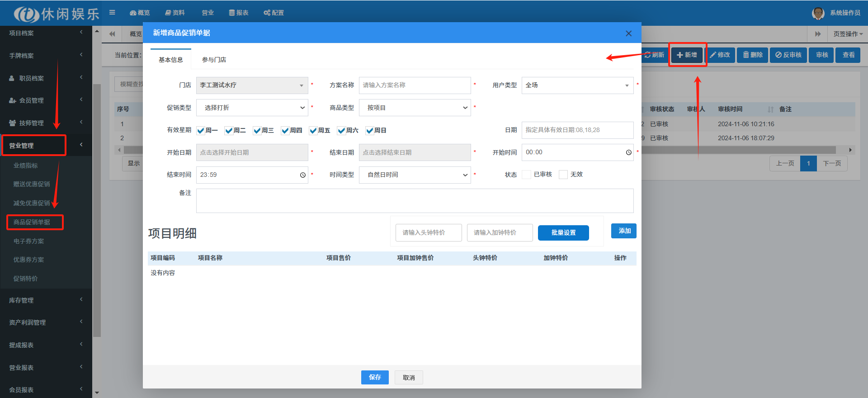Uncheck the 周一 weekday checkbox
Viewport: 868px width, 398px height.
(x=201, y=131)
